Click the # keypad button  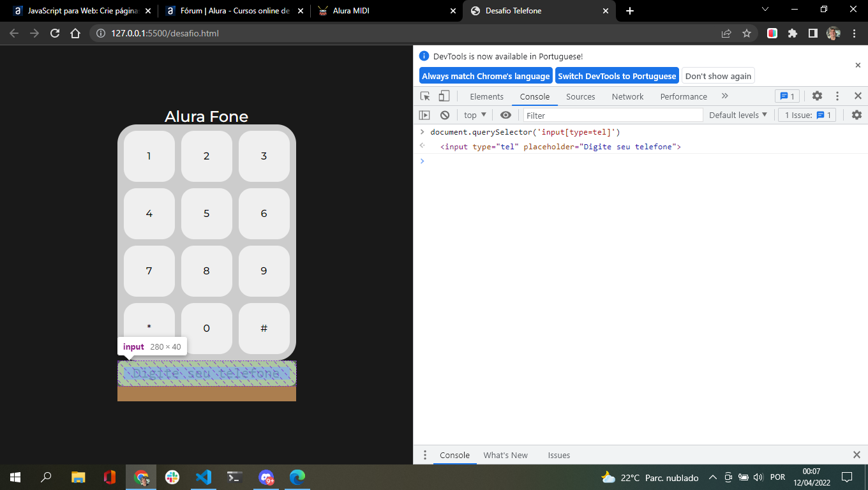click(x=264, y=329)
